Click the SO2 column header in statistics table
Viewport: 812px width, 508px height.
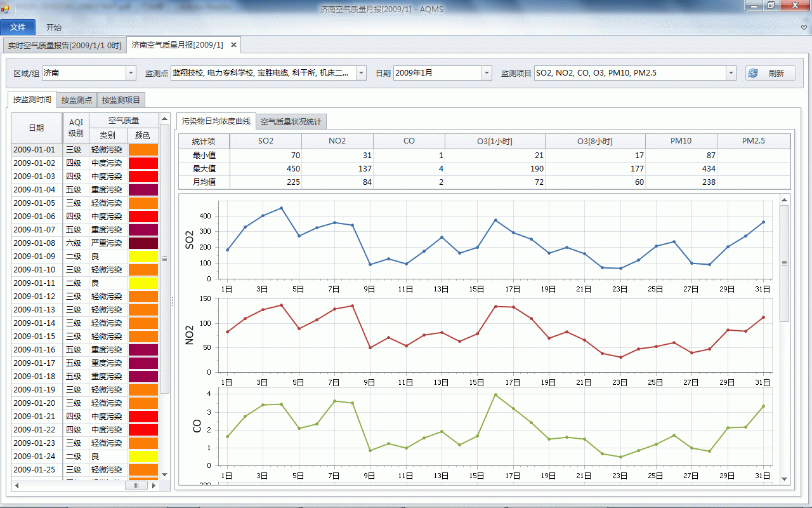(266, 141)
